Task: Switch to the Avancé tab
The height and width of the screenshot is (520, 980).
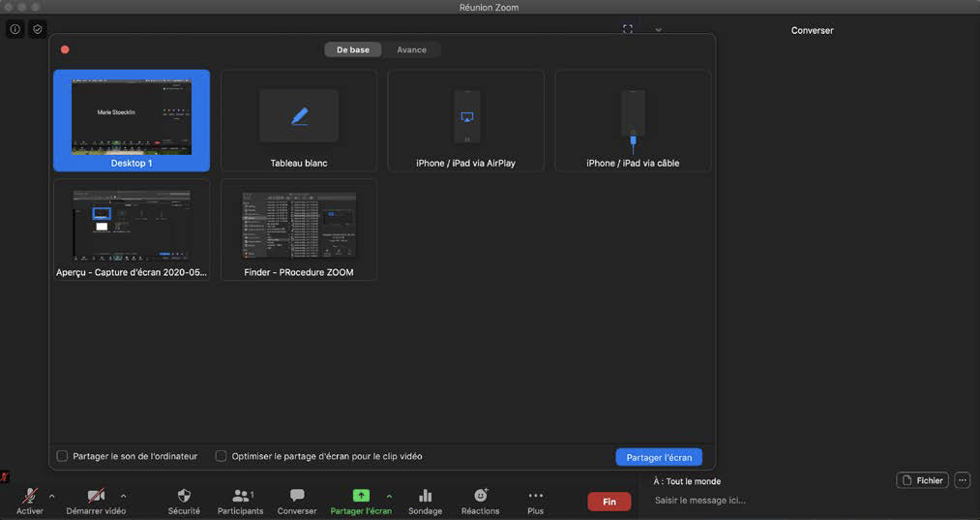Action: pyautogui.click(x=411, y=49)
